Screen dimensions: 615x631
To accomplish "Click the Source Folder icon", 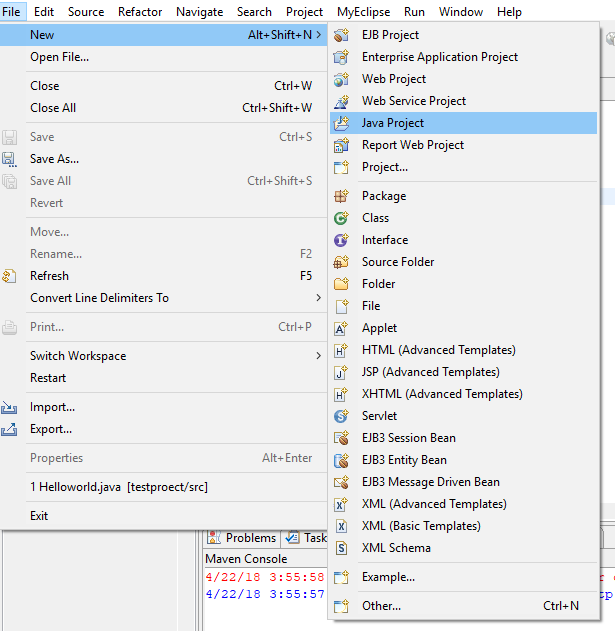I will (341, 262).
